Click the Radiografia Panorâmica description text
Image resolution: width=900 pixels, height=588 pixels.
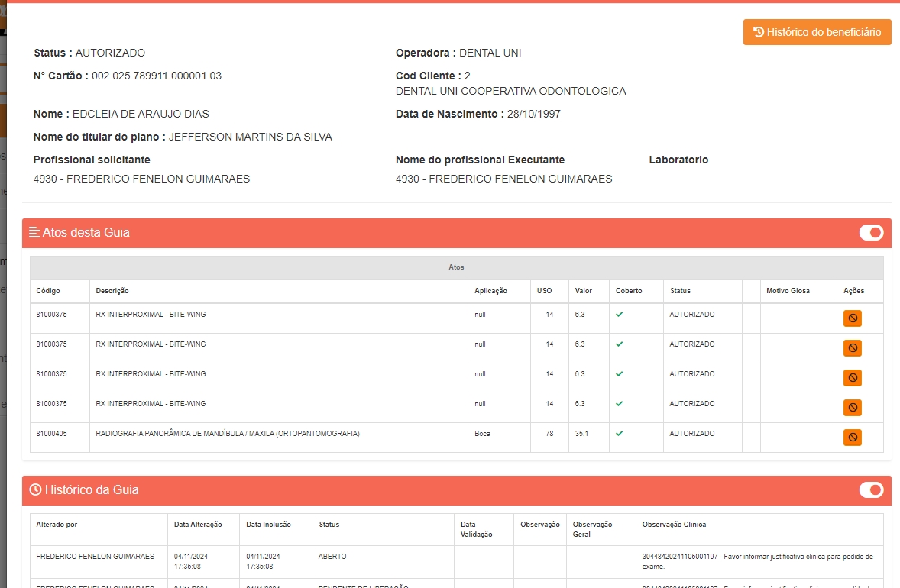click(227, 434)
